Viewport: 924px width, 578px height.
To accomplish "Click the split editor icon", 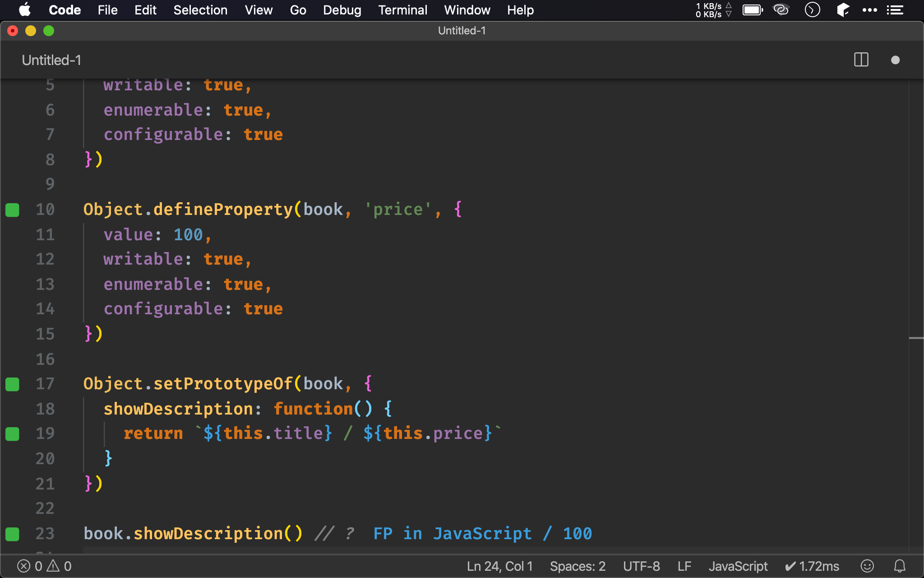I will point(861,60).
